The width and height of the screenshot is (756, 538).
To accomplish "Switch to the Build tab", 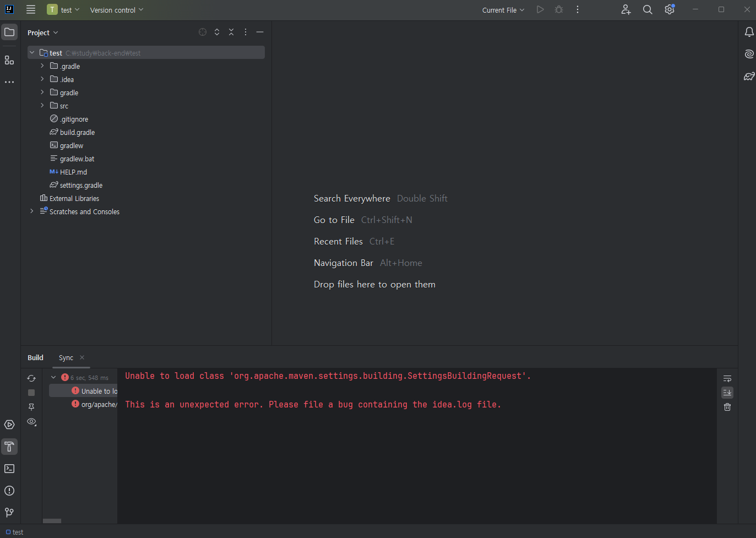I will tap(35, 357).
